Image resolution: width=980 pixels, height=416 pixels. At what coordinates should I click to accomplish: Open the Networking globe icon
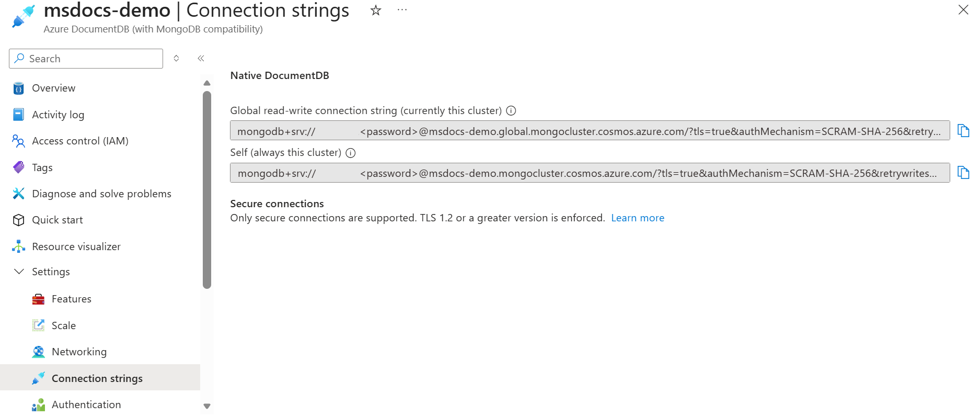38,351
